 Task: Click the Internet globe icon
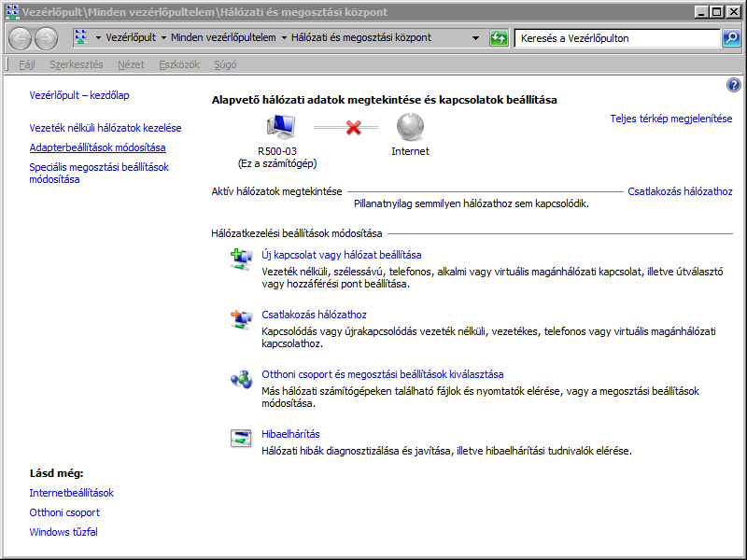pos(410,127)
